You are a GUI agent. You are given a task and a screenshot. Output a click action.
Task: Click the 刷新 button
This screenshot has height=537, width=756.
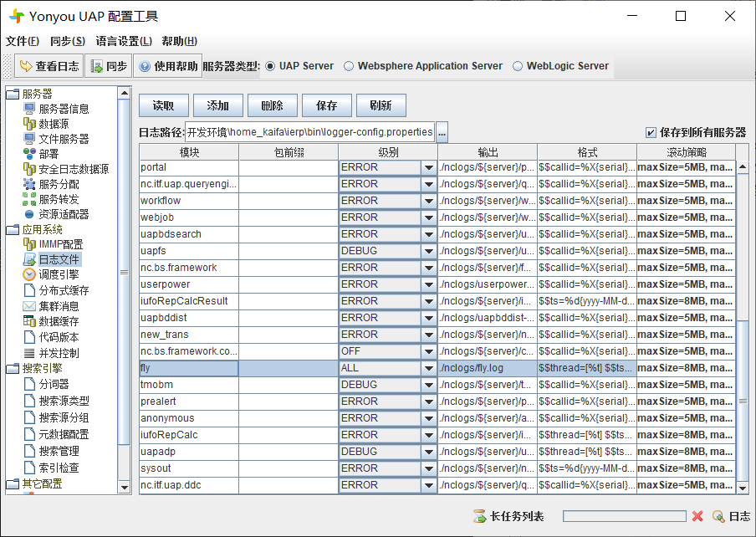click(381, 105)
